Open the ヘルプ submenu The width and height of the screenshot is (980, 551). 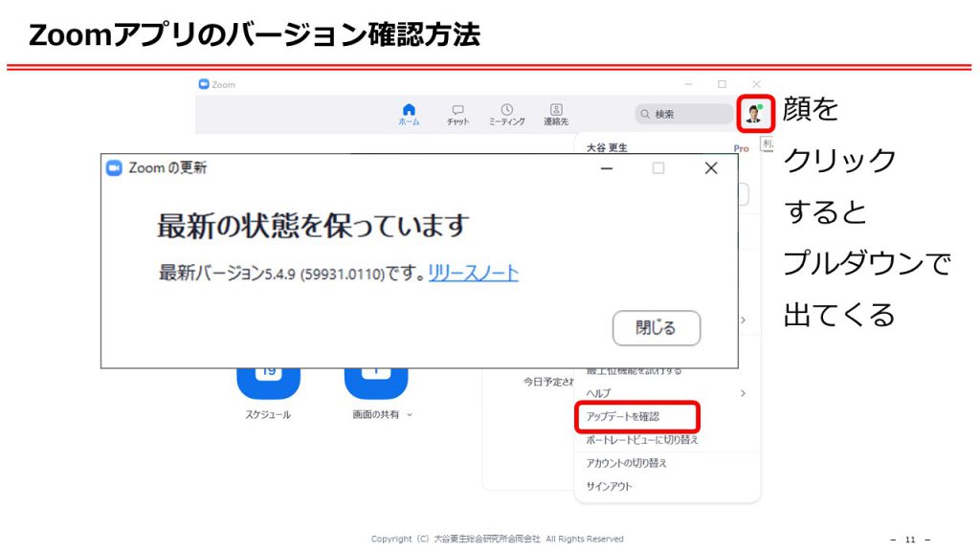coord(666,393)
